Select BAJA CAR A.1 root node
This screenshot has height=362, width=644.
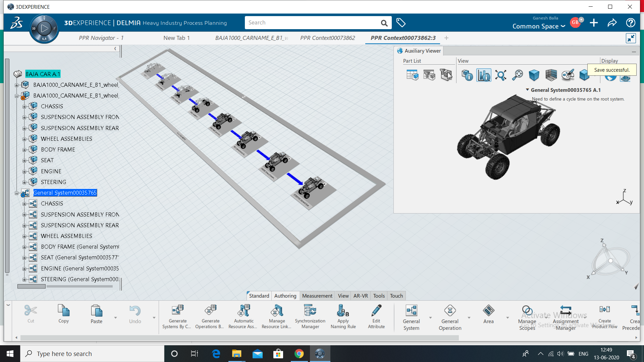43,74
